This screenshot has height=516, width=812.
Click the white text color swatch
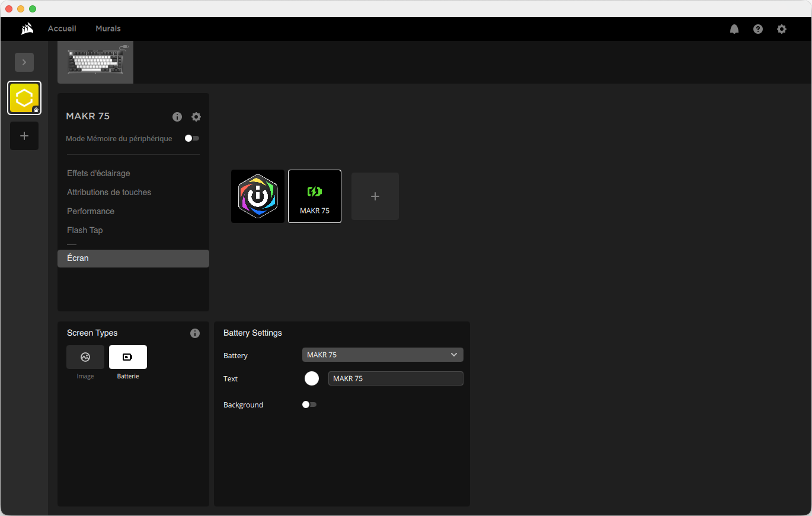tap(312, 378)
